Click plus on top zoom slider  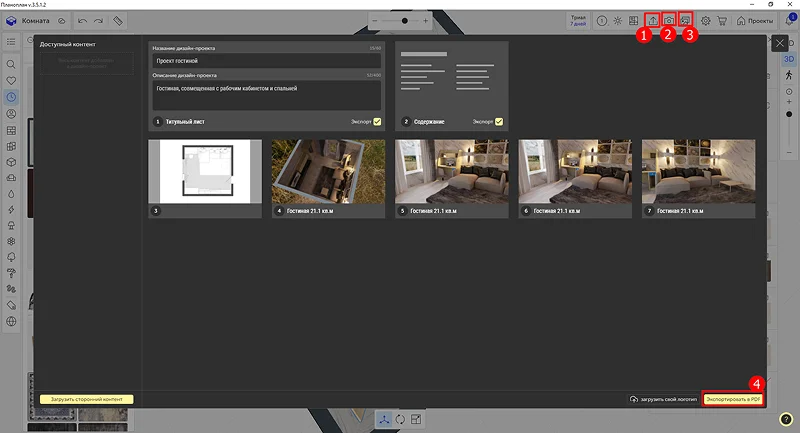click(x=426, y=21)
